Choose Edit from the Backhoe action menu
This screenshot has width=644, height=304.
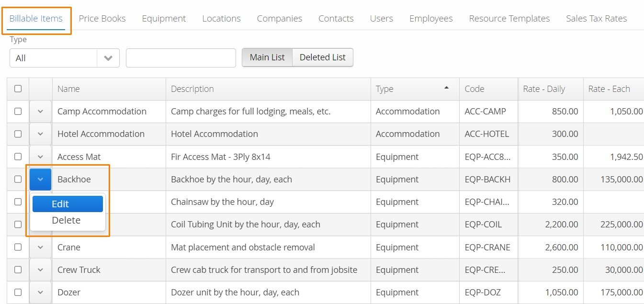point(68,204)
